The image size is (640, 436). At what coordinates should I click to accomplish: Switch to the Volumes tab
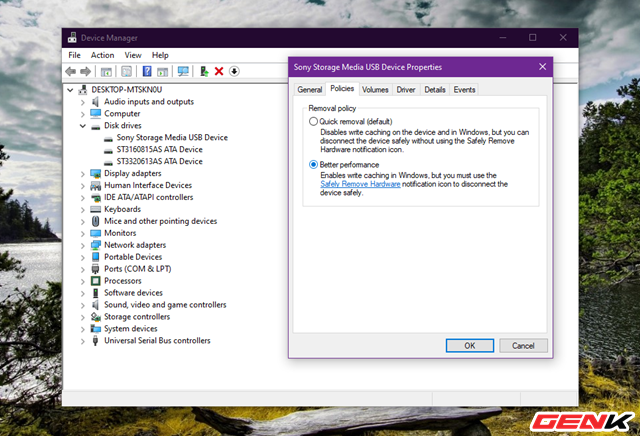pos(375,90)
